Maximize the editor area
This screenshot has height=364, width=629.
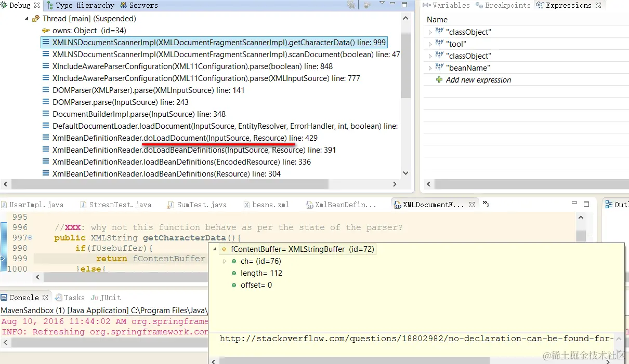586,204
